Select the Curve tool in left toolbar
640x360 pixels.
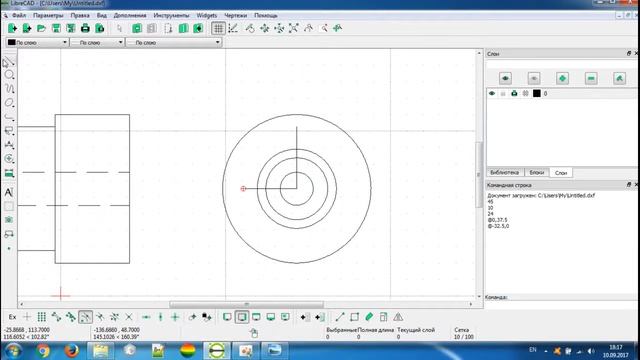pyautogui.click(x=9, y=89)
